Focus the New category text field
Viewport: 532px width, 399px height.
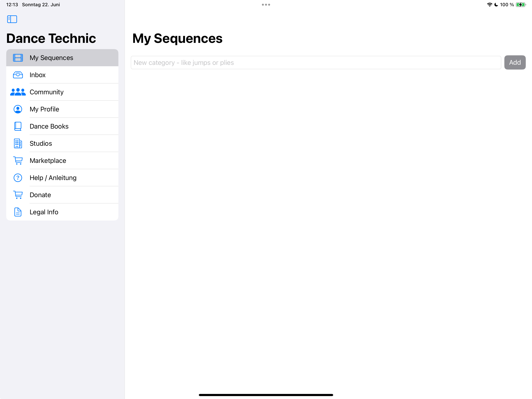[x=315, y=63]
